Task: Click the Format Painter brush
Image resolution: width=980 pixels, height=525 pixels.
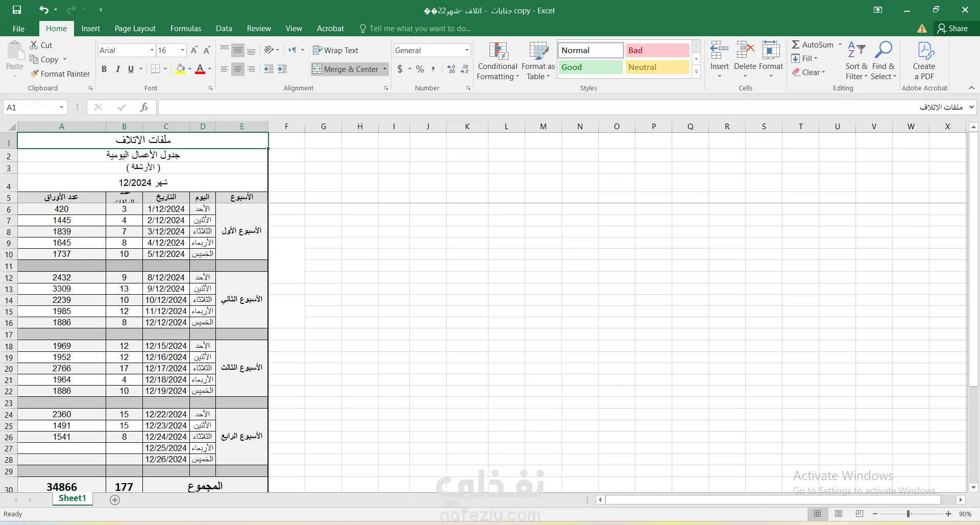Action: pyautogui.click(x=34, y=74)
